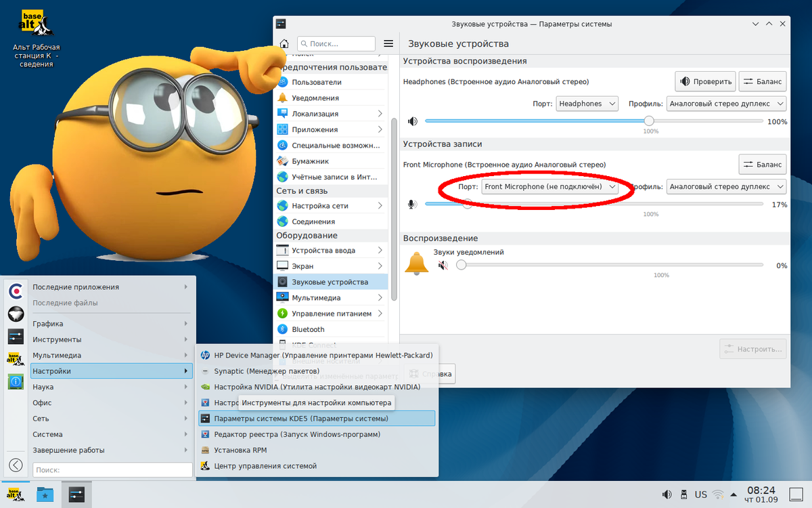Image resolution: width=812 pixels, height=508 pixels.
Task: Open the playback Порт Headphones dropdown
Action: 587,104
